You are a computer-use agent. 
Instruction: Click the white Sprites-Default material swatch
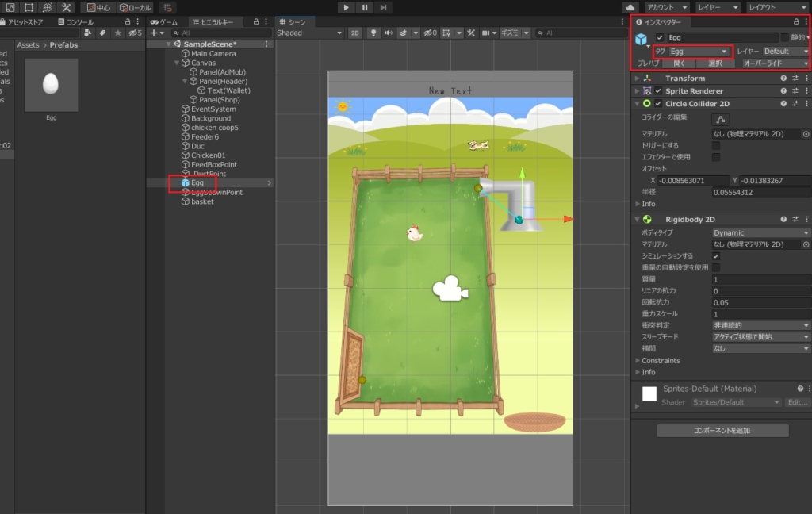[649, 393]
